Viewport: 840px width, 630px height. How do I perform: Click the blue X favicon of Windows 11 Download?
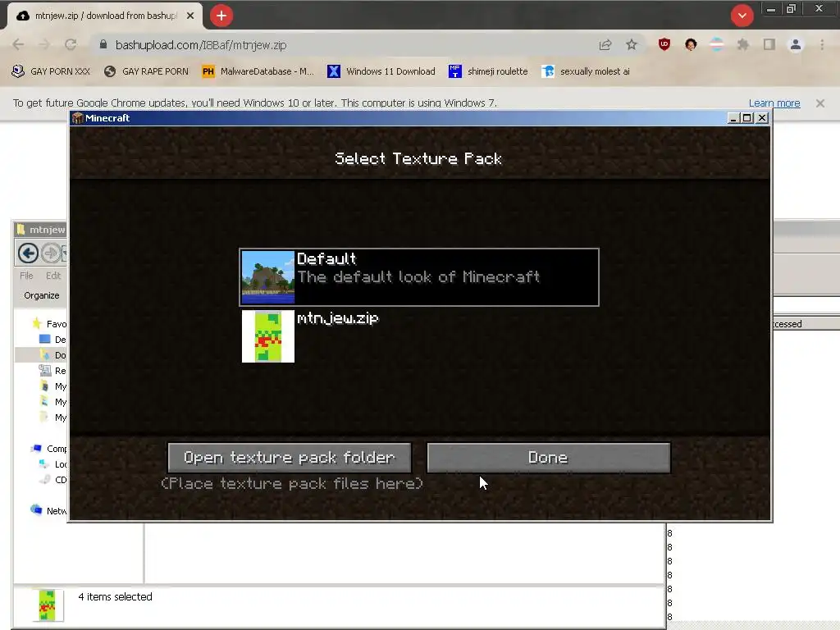coord(334,71)
